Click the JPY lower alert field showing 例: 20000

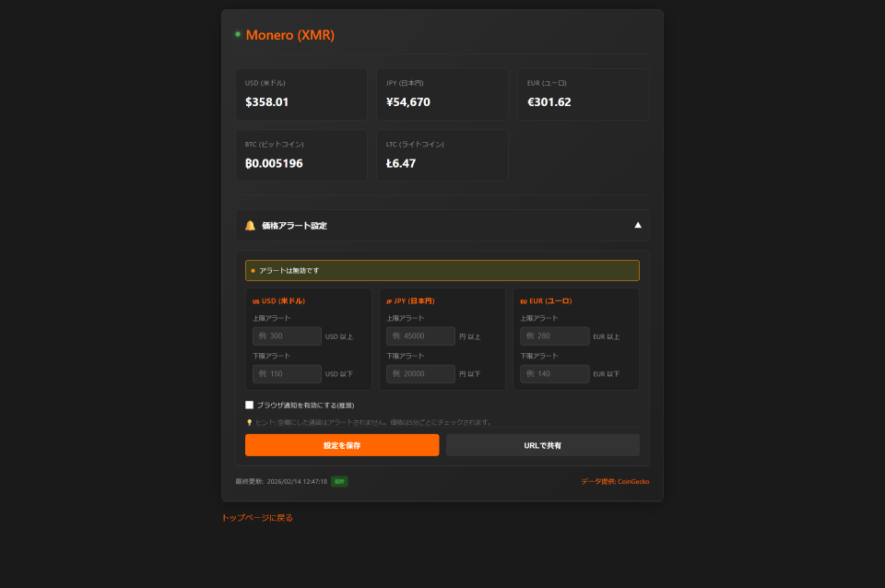click(420, 373)
